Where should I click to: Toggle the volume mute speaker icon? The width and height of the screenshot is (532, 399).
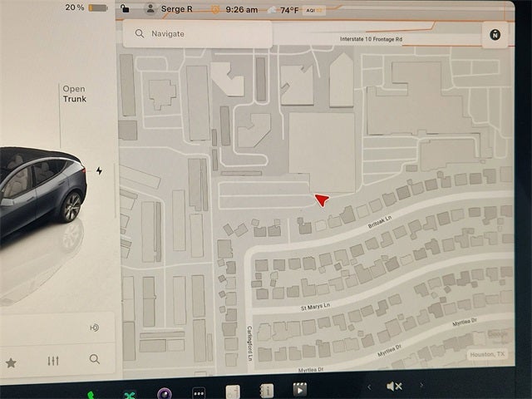pyautogui.click(x=394, y=387)
